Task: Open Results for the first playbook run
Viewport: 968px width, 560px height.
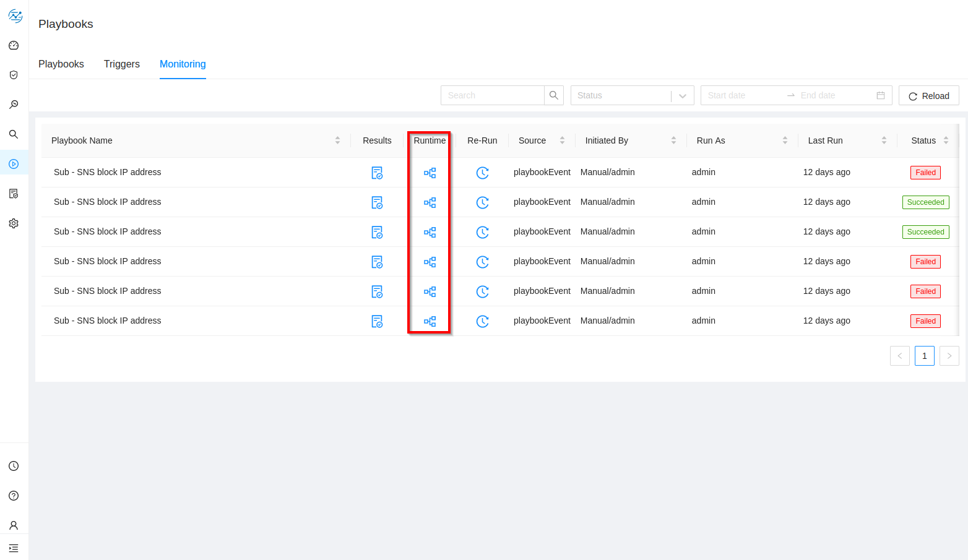Action: pyautogui.click(x=377, y=173)
